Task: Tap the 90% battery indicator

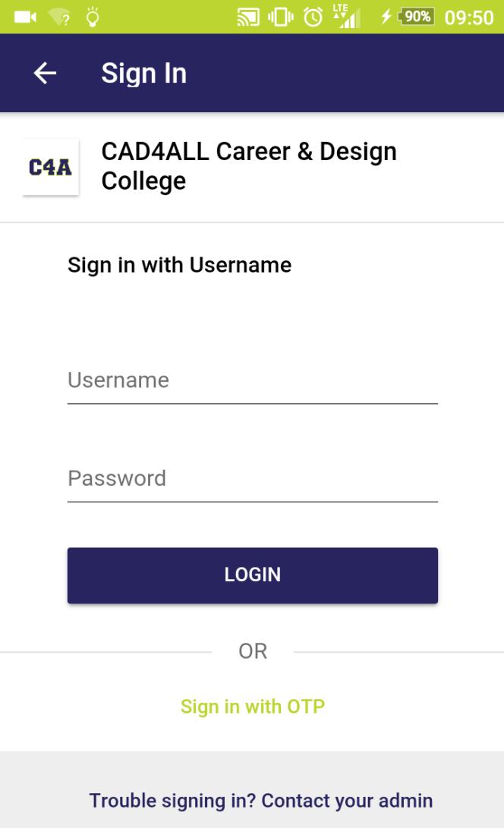Action: point(417,17)
